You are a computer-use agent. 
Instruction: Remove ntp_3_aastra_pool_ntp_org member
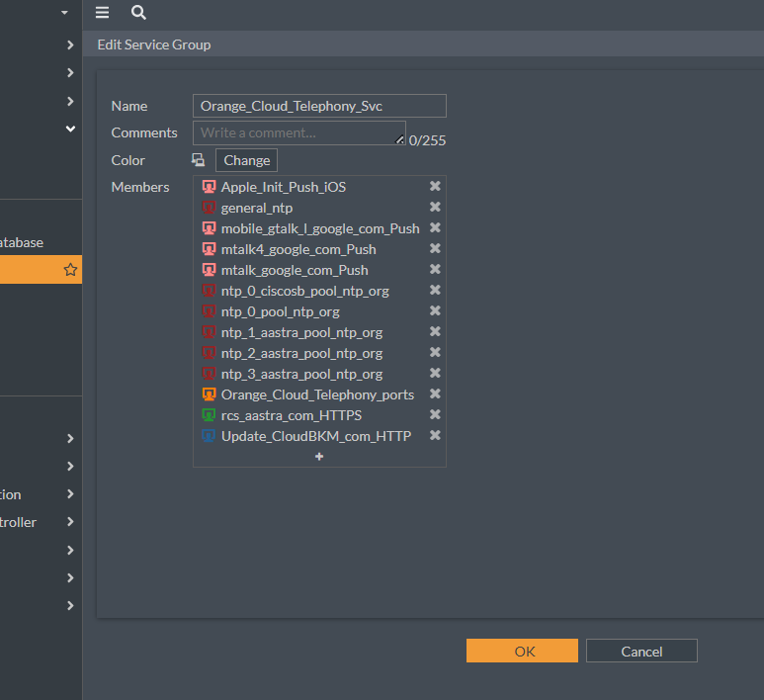tap(435, 373)
